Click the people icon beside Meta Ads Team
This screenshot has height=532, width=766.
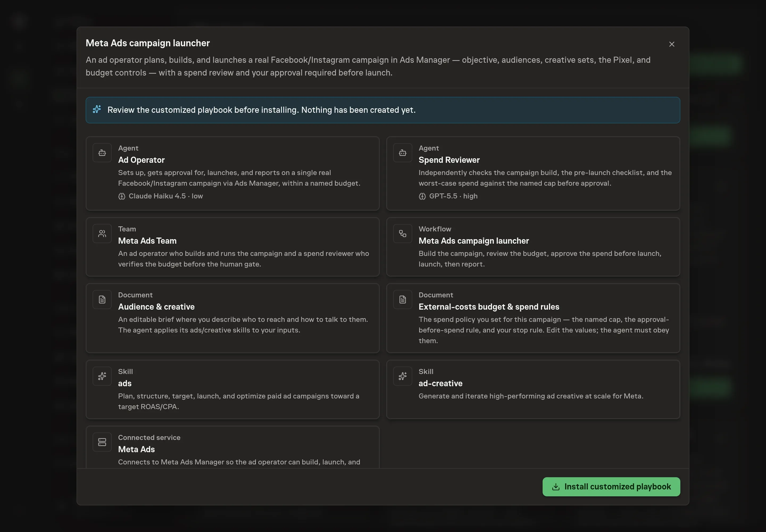click(102, 233)
